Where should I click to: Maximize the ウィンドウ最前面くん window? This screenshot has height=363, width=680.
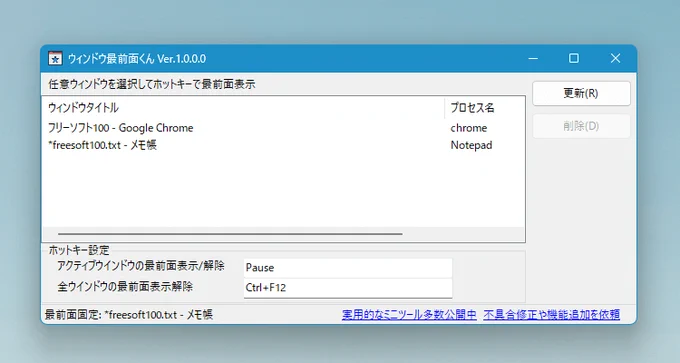(574, 59)
